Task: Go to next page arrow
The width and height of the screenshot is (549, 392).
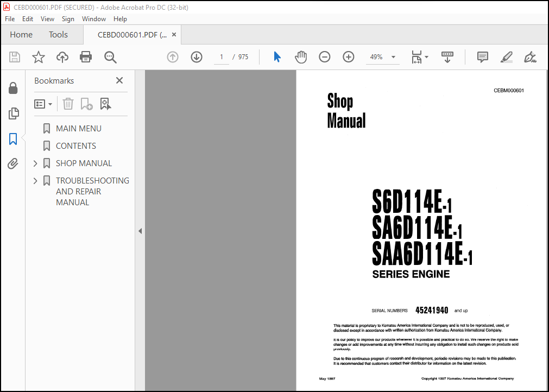Action: click(197, 56)
